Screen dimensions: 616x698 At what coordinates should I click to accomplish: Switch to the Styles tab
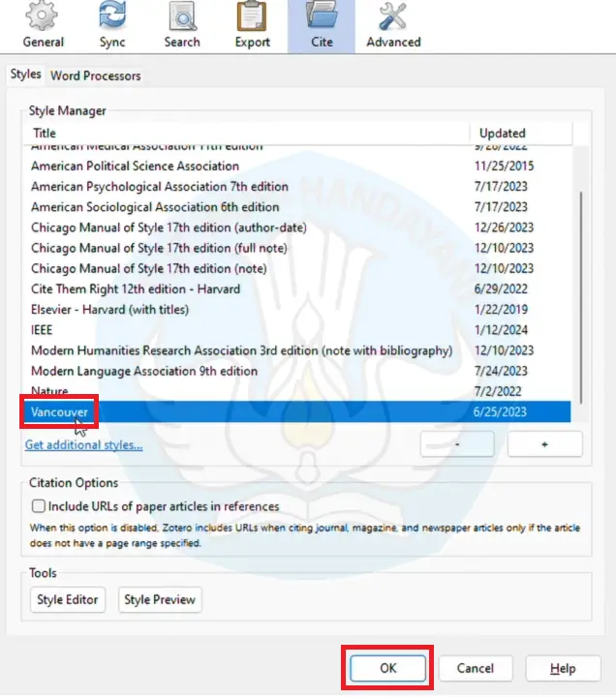coord(26,75)
